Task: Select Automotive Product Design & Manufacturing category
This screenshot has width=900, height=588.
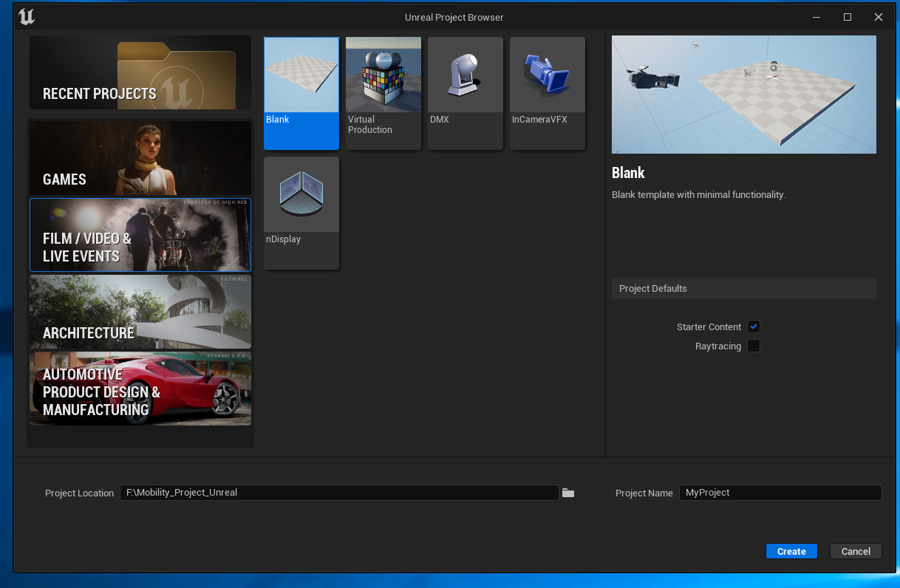Action: point(140,389)
